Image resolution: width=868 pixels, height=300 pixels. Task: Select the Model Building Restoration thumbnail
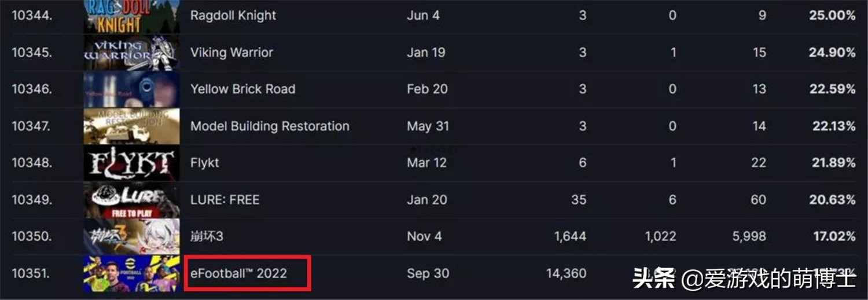131,126
